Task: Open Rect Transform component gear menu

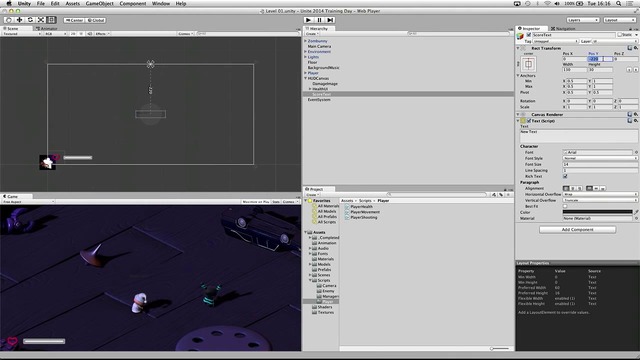Action: coord(636,48)
